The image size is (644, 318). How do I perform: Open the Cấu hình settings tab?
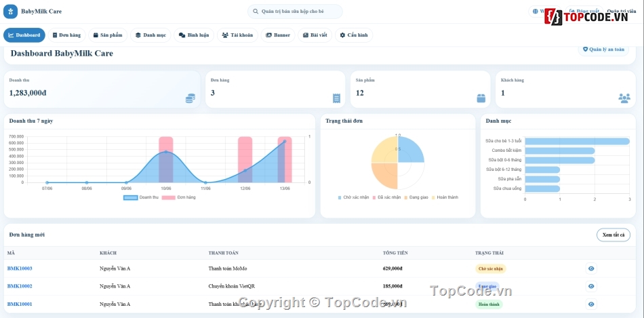tap(354, 35)
